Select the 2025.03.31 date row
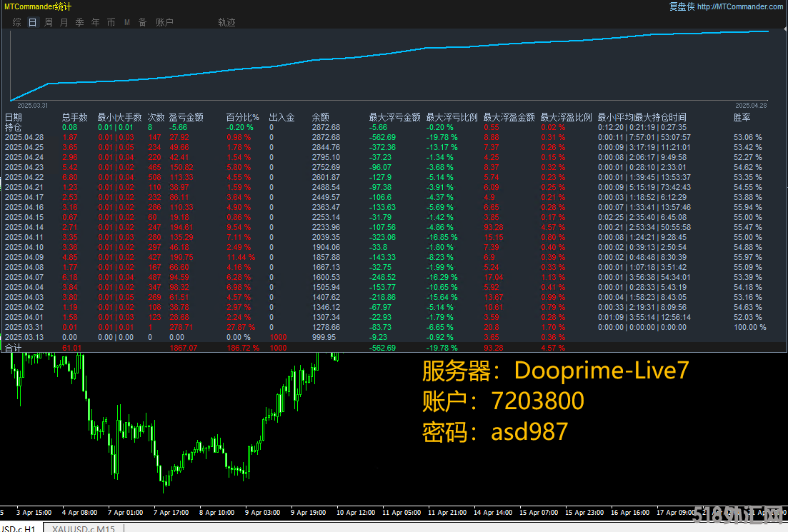Screen dimensions: 788x532 (24, 328)
